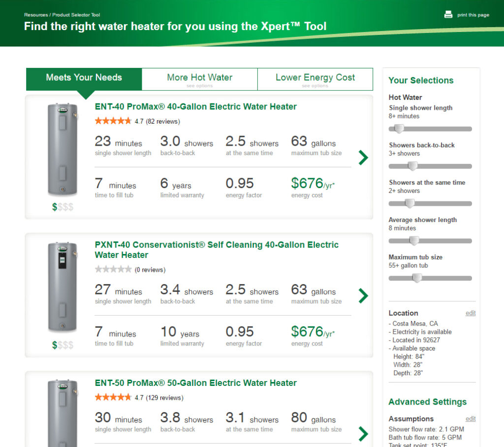Select the Meets Your Needs tab
This screenshot has height=447, width=504.
coord(84,79)
